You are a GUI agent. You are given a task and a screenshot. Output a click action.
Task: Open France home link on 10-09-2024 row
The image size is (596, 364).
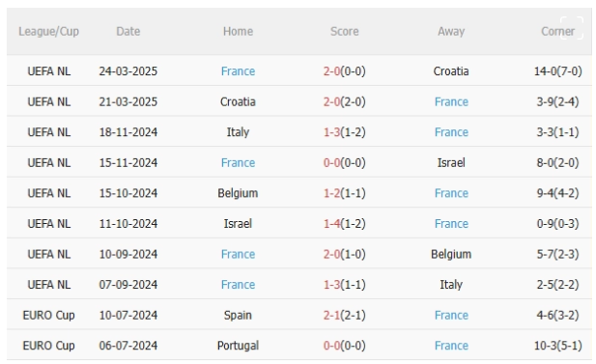(238, 254)
